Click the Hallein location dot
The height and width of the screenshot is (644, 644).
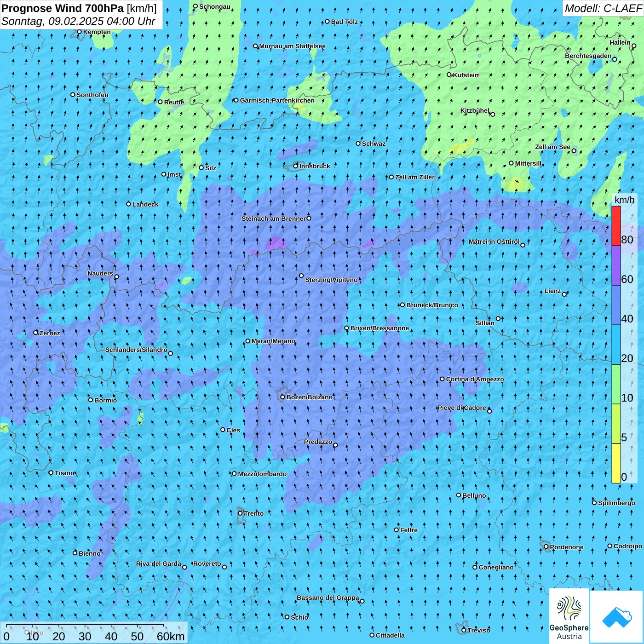(634, 46)
